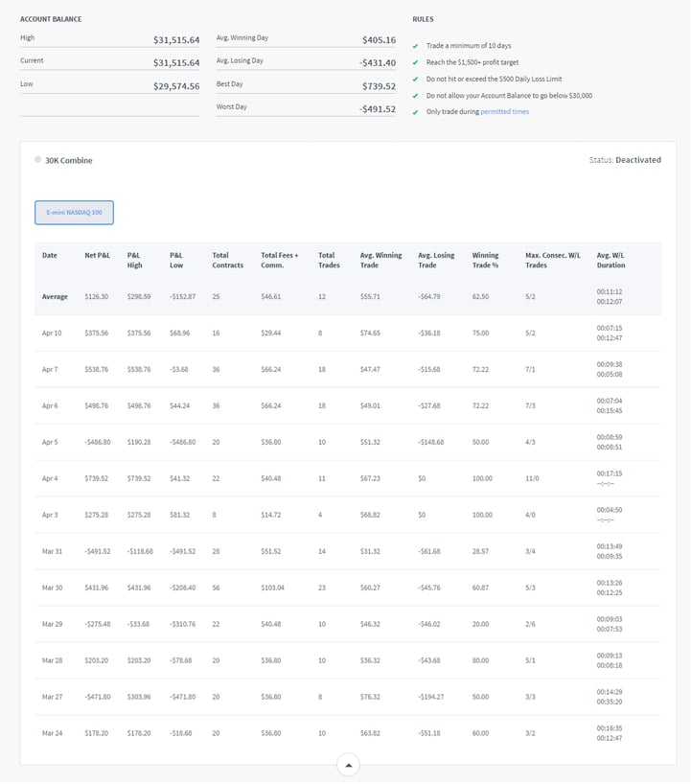
Task: Open the permitted times link
Action: point(504,112)
